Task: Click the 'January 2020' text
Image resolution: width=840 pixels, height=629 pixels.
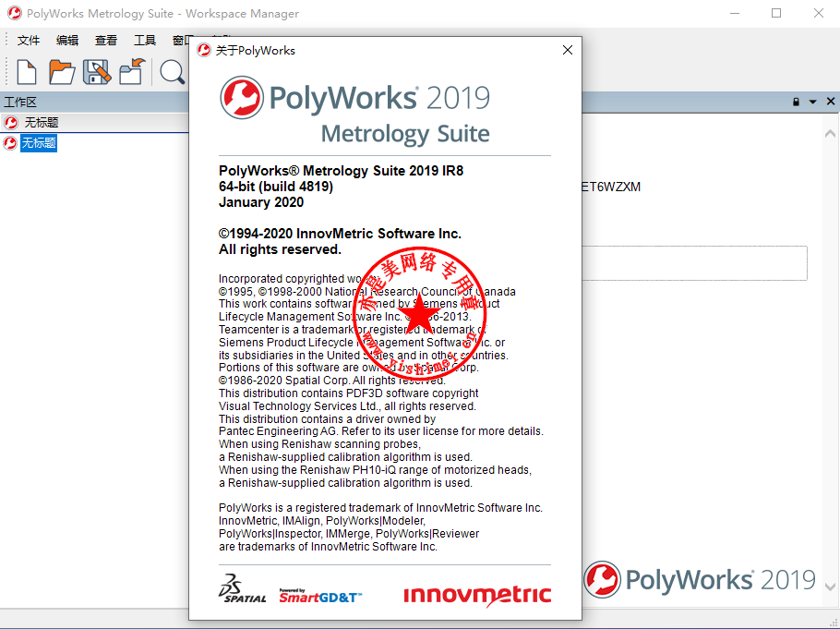Action: [261, 202]
